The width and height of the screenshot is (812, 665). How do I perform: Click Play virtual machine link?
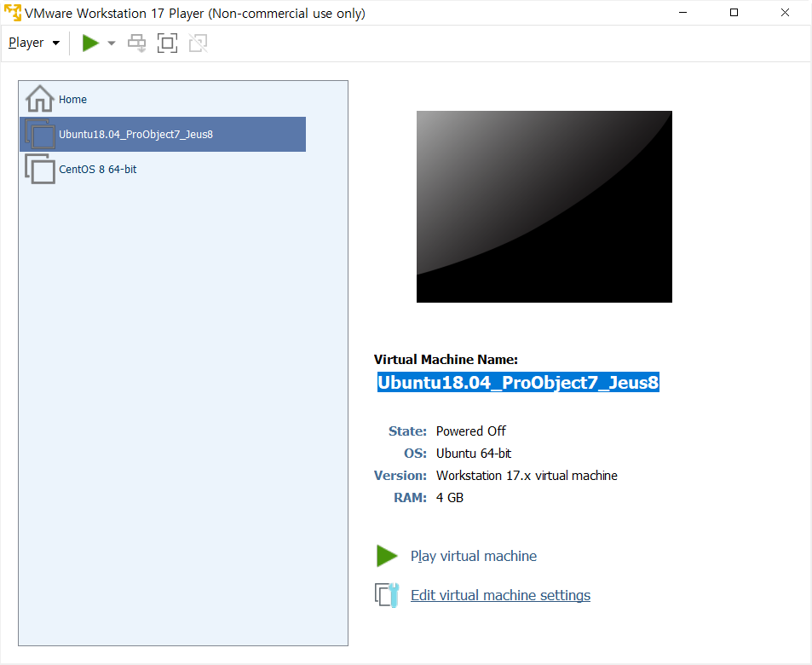[474, 556]
